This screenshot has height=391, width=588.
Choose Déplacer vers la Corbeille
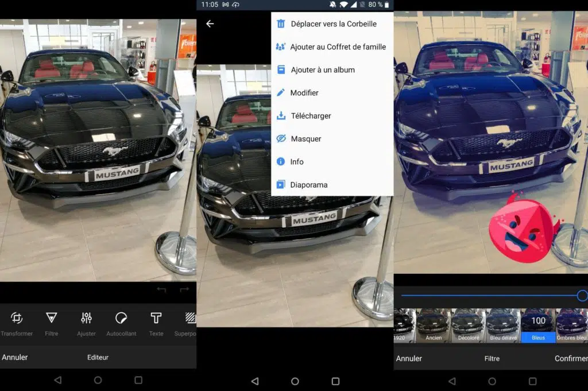pyautogui.click(x=332, y=24)
